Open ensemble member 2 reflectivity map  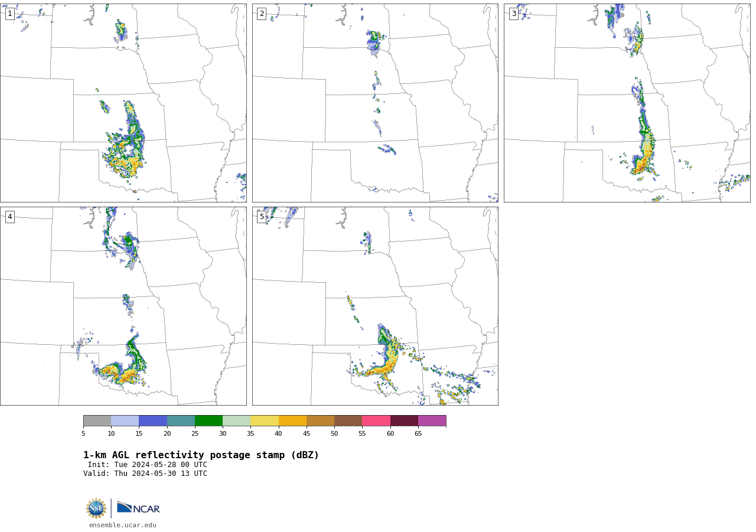coord(375,103)
